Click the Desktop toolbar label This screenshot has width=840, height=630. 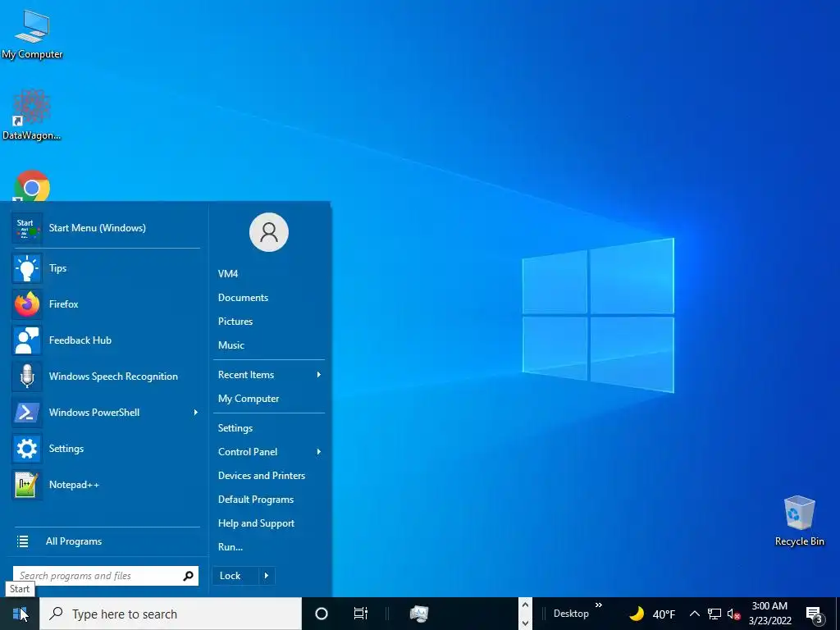(571, 614)
